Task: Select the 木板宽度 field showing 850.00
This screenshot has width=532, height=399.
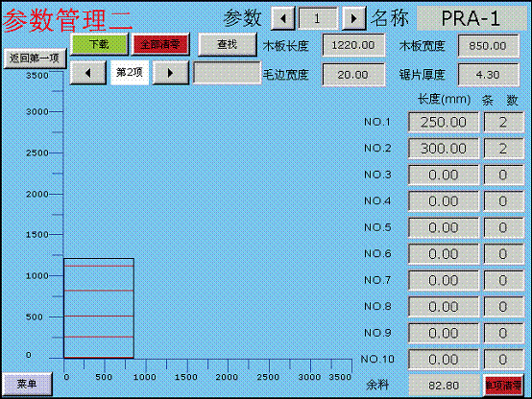Action: click(488, 46)
